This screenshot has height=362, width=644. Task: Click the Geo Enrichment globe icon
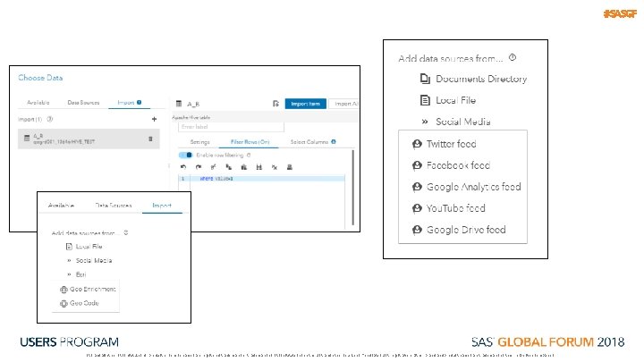[64, 290]
